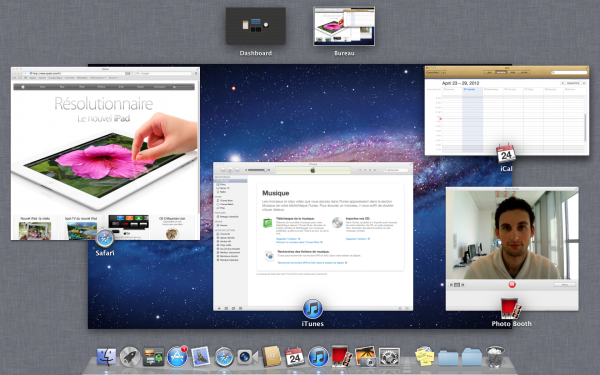Open FaceTime camera icon in Dock
Screen dimensions: 600x375
click(248, 357)
